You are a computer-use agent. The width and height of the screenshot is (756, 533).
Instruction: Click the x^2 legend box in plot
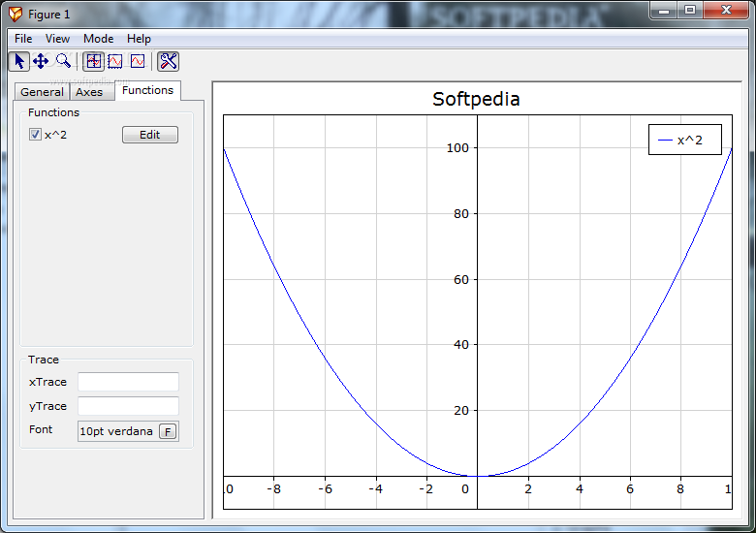685,140
